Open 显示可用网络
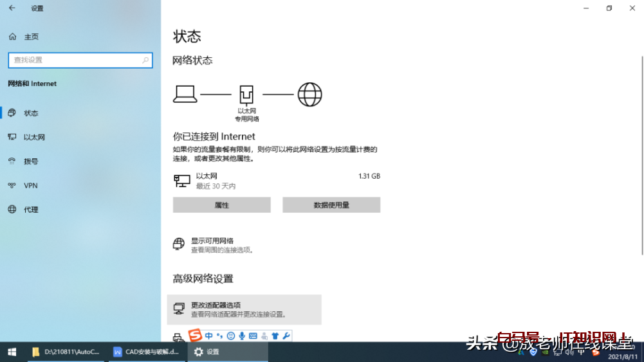 point(214,245)
